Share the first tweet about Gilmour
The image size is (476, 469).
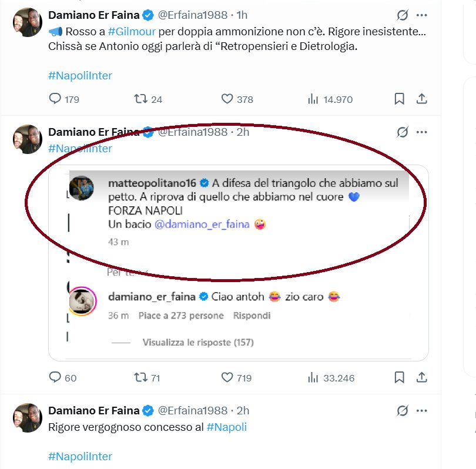pyautogui.click(x=421, y=99)
